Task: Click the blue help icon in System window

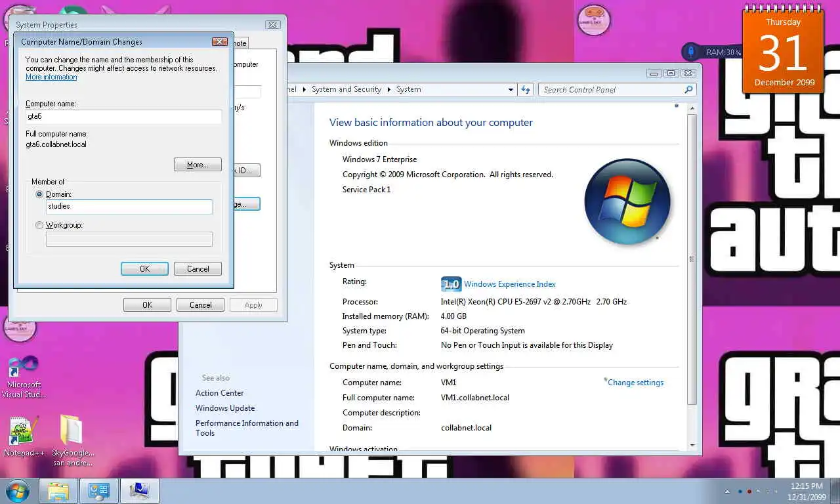Action: 677,106
